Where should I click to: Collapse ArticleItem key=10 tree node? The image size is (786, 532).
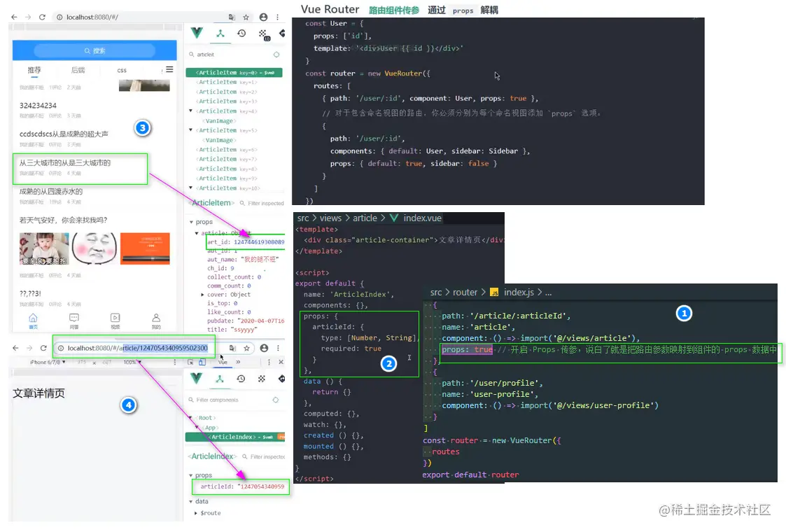coord(190,188)
